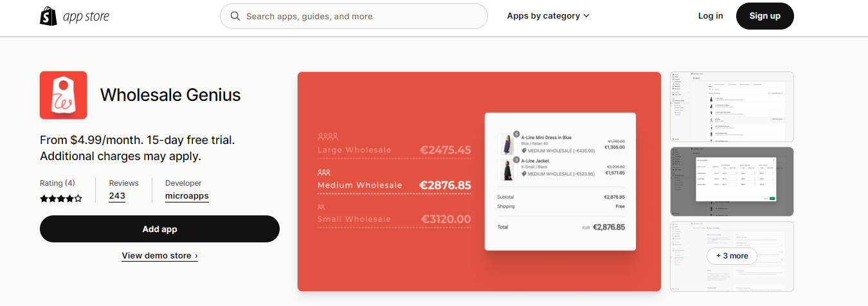Open the View demo store link
Viewport: 868px width, 306px height.
point(159,256)
